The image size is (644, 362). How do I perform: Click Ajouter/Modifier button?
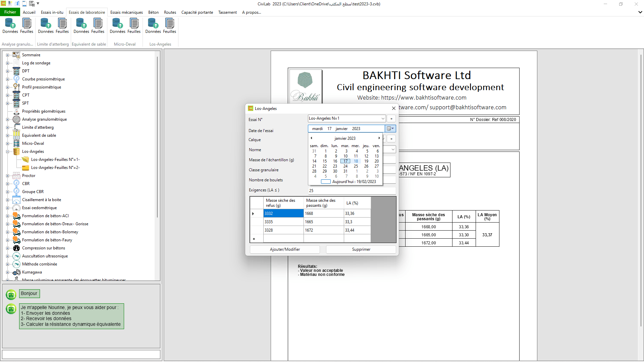click(285, 249)
